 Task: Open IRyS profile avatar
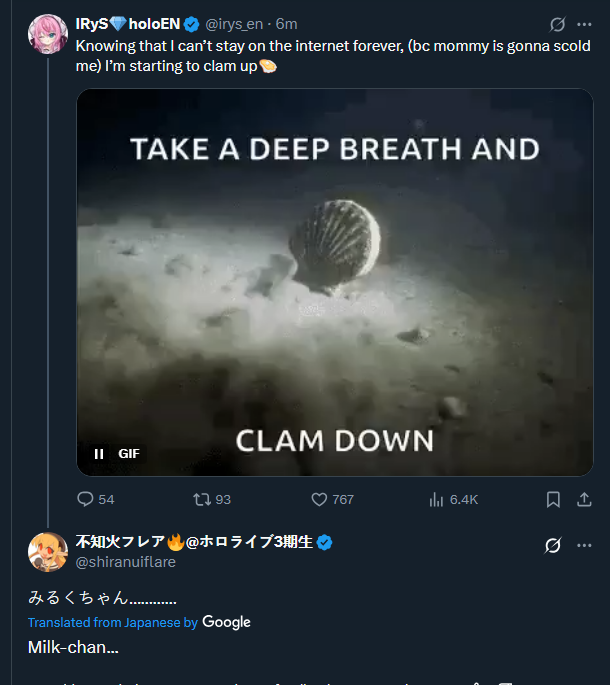tap(47, 34)
